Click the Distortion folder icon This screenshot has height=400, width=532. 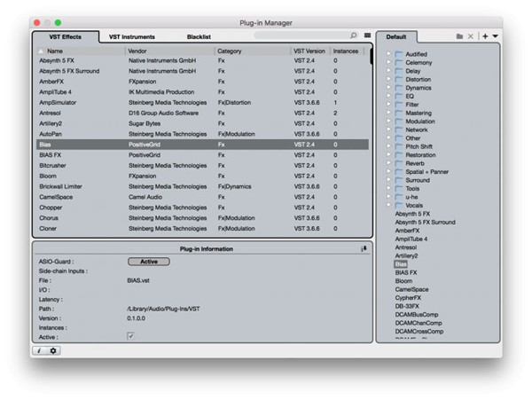click(x=399, y=80)
